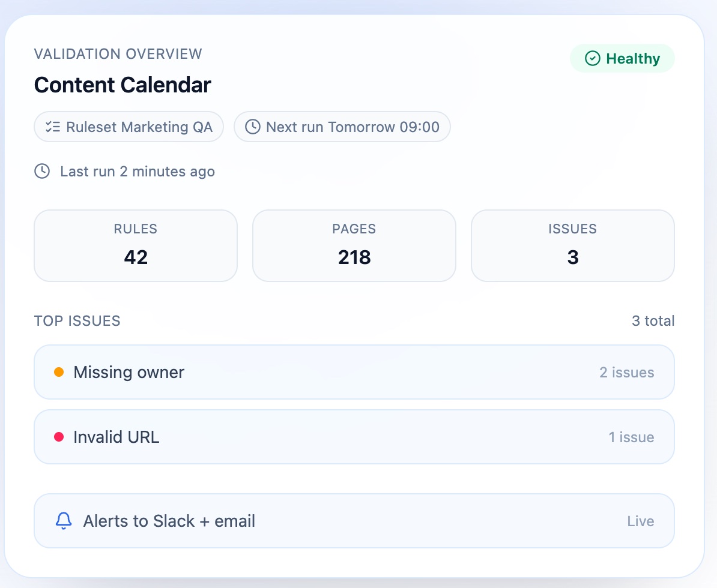
Task: Click the clock icon beside Last run
Action: 42,172
